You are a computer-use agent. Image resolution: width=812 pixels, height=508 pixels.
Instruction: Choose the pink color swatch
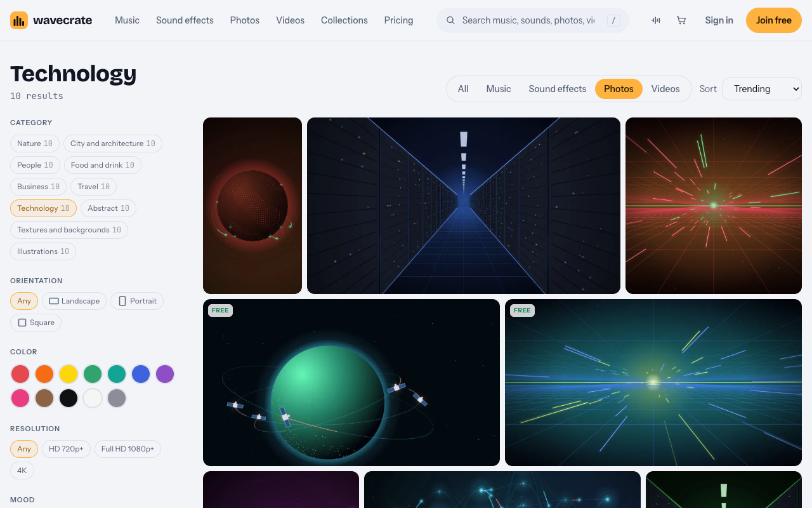pyautogui.click(x=20, y=398)
